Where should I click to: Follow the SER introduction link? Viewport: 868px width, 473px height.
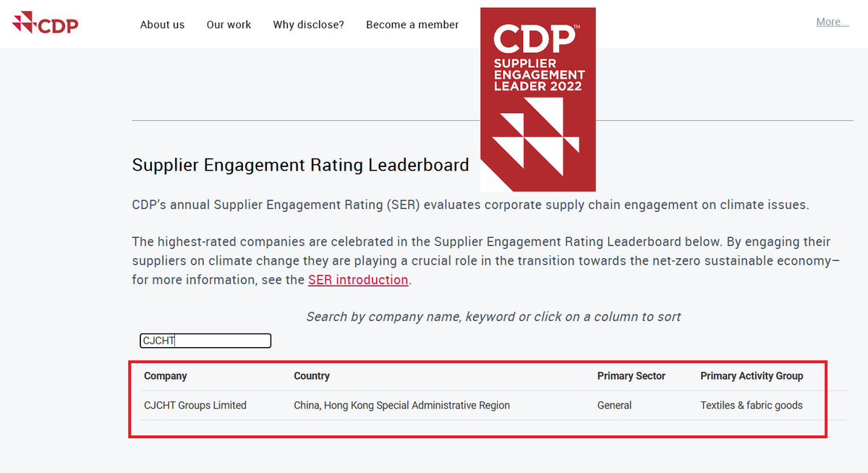tap(358, 280)
